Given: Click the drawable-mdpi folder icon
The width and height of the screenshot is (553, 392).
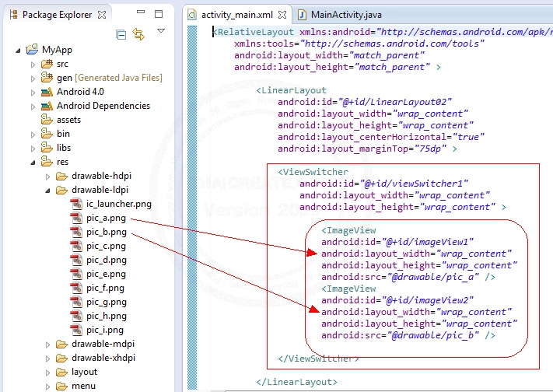Looking at the screenshot, I should [x=61, y=344].
